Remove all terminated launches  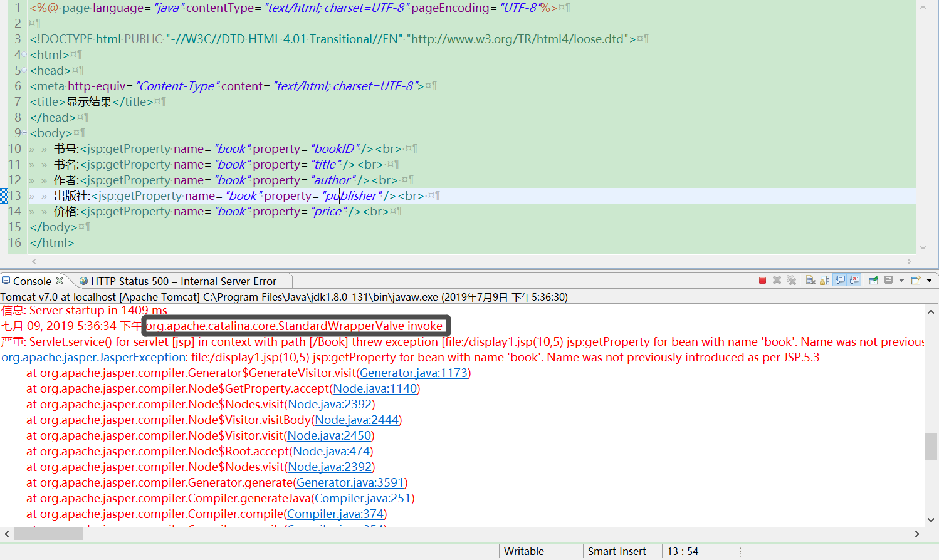point(792,280)
